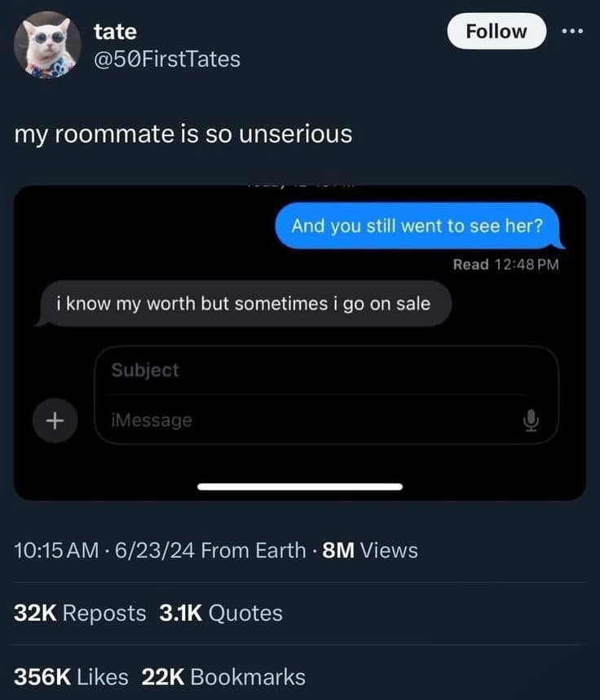Click into the Subject field
This screenshot has height=700, width=600.
click(x=326, y=370)
